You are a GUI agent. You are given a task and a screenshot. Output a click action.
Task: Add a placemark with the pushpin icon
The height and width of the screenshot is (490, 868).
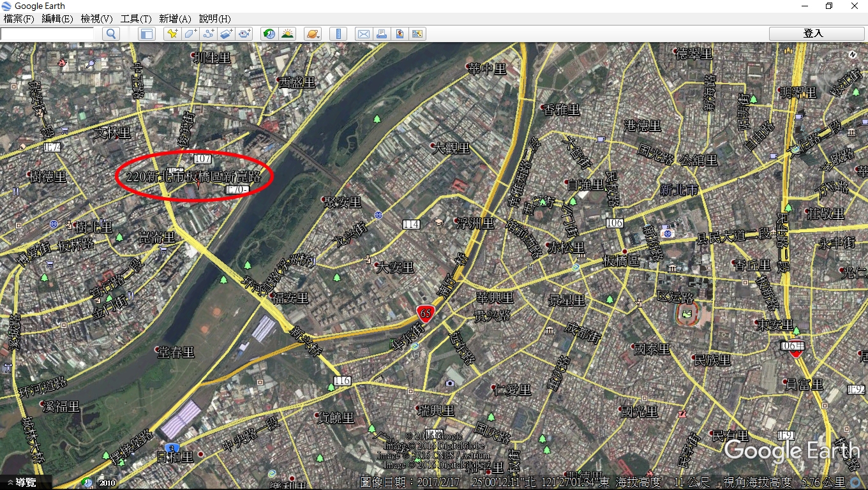172,34
